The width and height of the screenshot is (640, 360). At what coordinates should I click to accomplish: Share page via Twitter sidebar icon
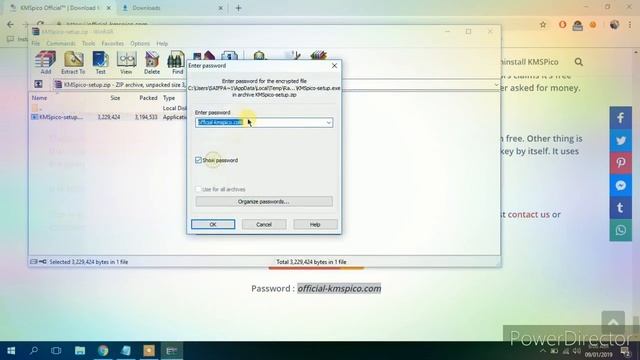click(x=621, y=140)
